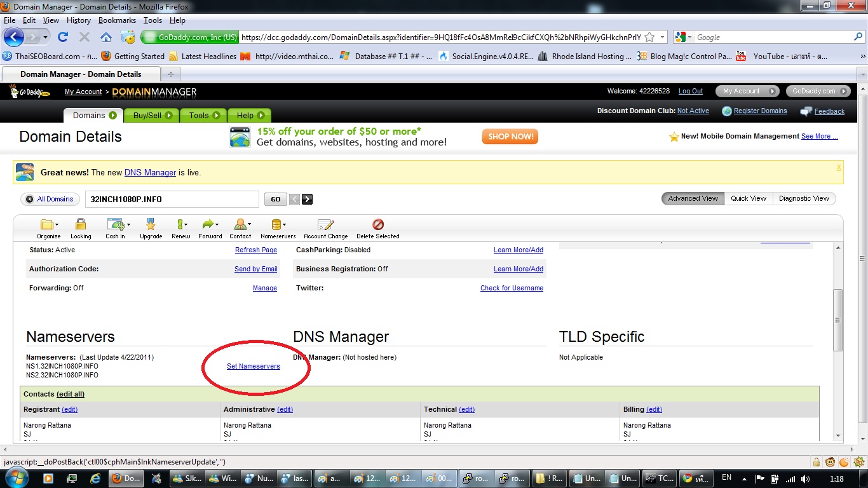868x488 pixels.
Task: Click the Send by Email link
Action: pos(256,269)
